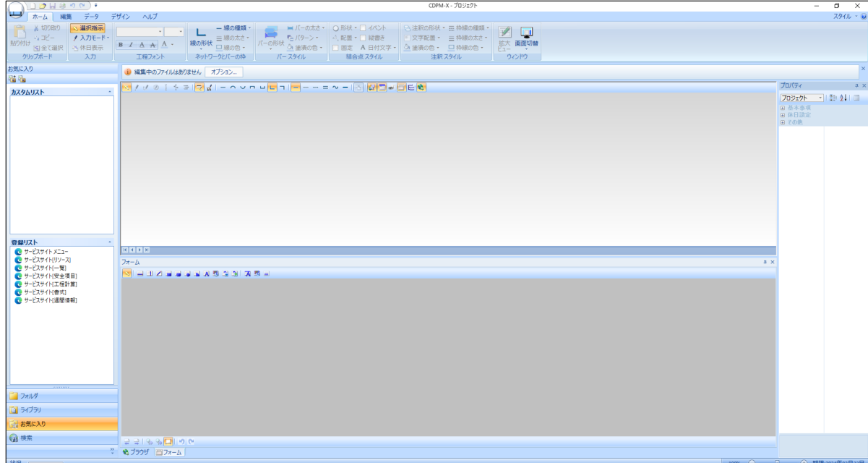The height and width of the screenshot is (463, 868).
Task: Select the pointer tool in form toolbar
Action: pyautogui.click(x=126, y=273)
